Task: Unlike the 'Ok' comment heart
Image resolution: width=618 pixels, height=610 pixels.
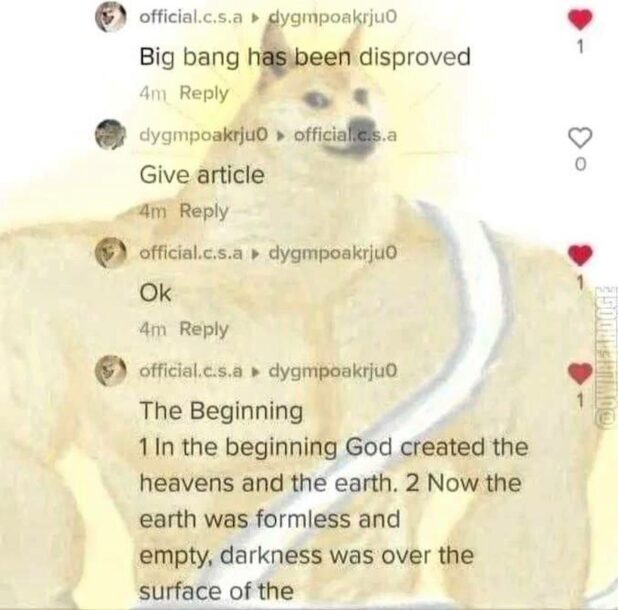Action: point(580,255)
